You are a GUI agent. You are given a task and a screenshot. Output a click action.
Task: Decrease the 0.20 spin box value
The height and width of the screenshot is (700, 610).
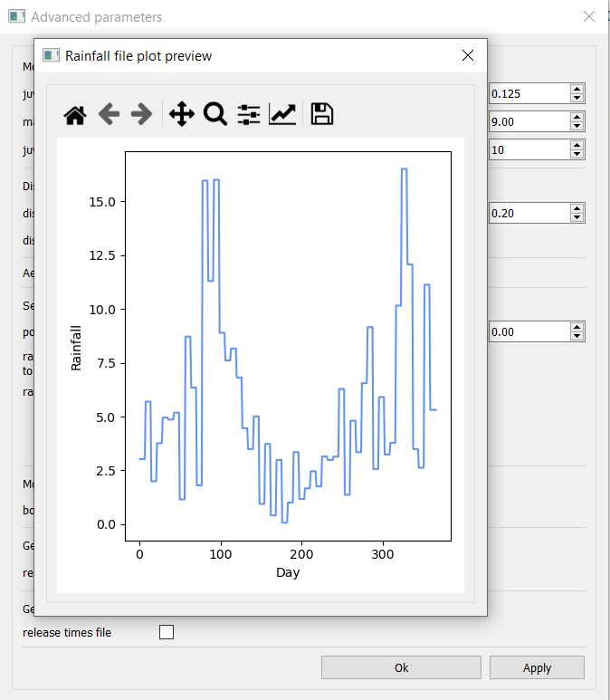point(577,217)
